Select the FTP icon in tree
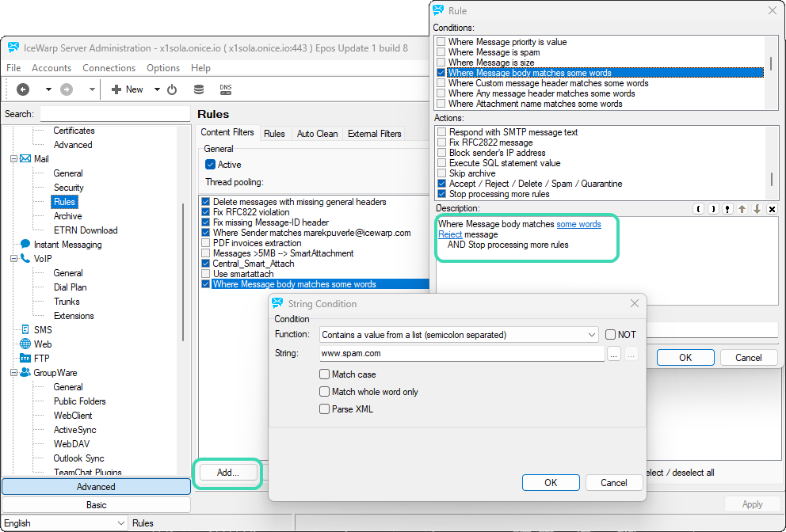This screenshot has width=786, height=532. (x=25, y=358)
